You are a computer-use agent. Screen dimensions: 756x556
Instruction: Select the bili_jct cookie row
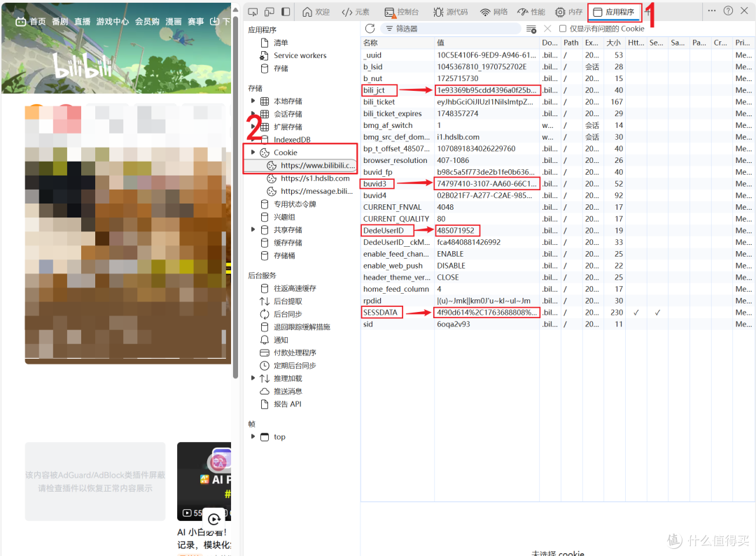coord(558,90)
